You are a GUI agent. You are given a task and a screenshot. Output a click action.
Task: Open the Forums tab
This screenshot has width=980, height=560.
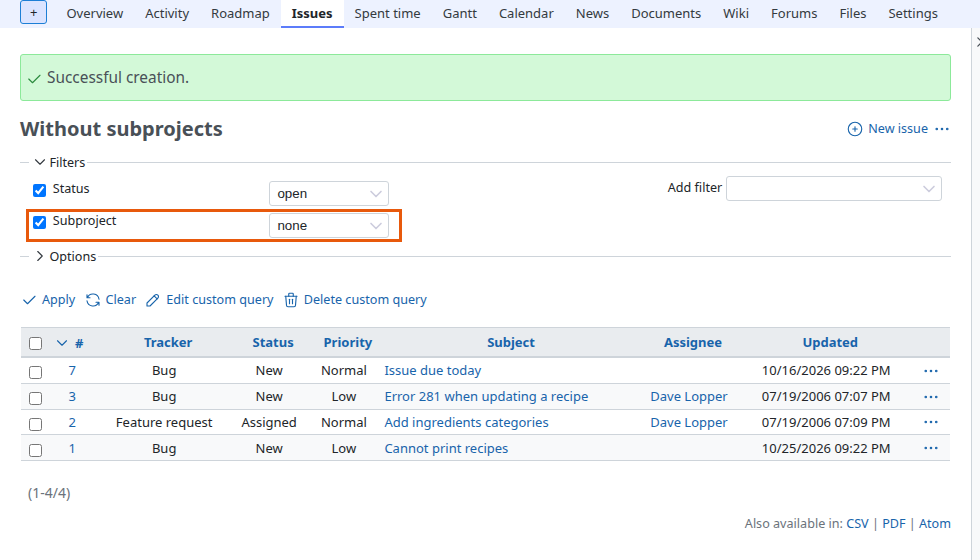794,14
